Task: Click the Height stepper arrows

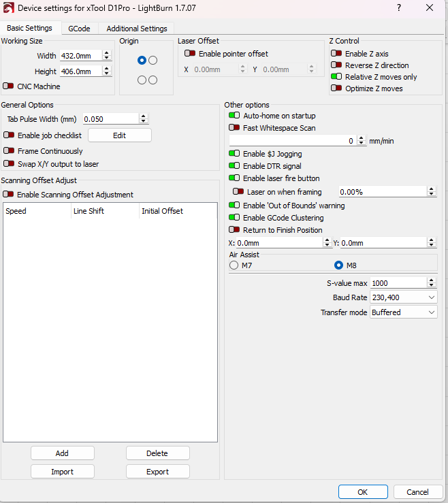Action: point(107,71)
